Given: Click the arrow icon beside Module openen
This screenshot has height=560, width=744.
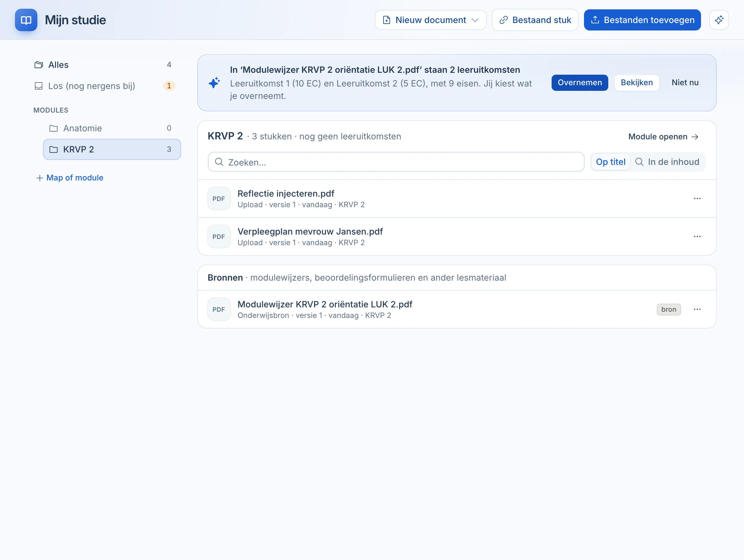Looking at the screenshot, I should click(695, 137).
